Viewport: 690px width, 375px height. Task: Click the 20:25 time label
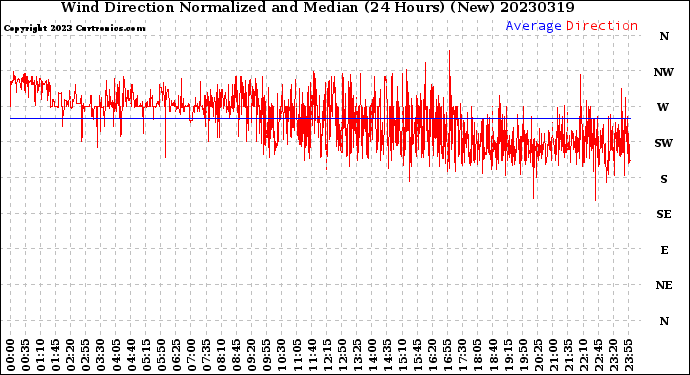[538, 355]
